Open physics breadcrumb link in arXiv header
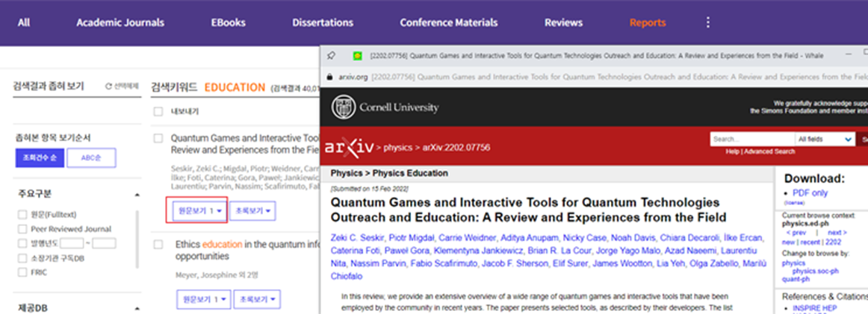This screenshot has height=314, width=868. click(398, 148)
